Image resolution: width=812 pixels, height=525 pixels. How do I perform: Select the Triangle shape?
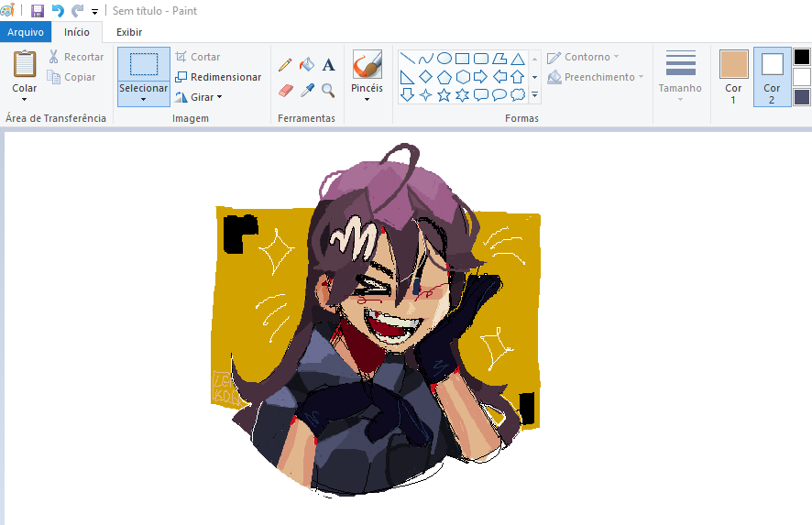click(x=518, y=59)
